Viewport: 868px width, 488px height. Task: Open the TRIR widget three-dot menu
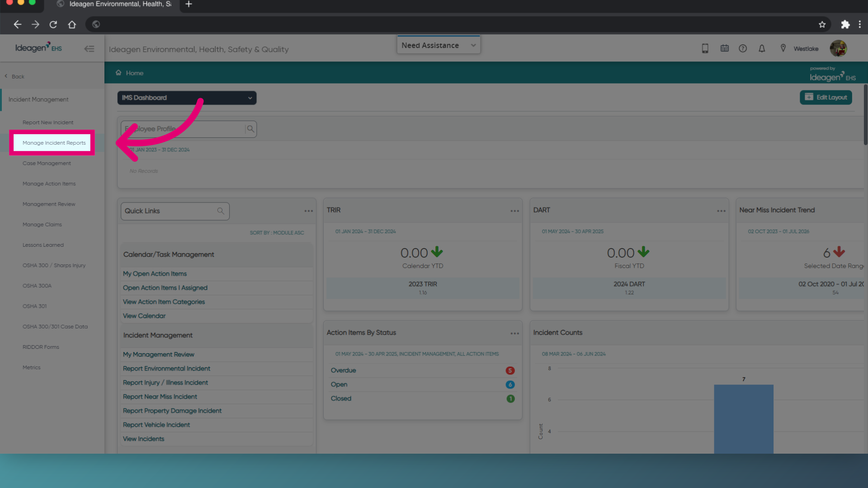point(514,211)
